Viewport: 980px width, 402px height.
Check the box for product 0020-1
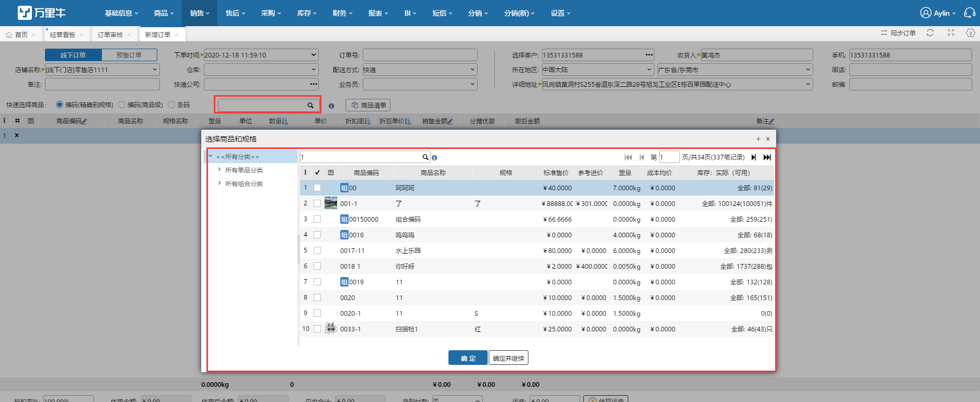[317, 313]
